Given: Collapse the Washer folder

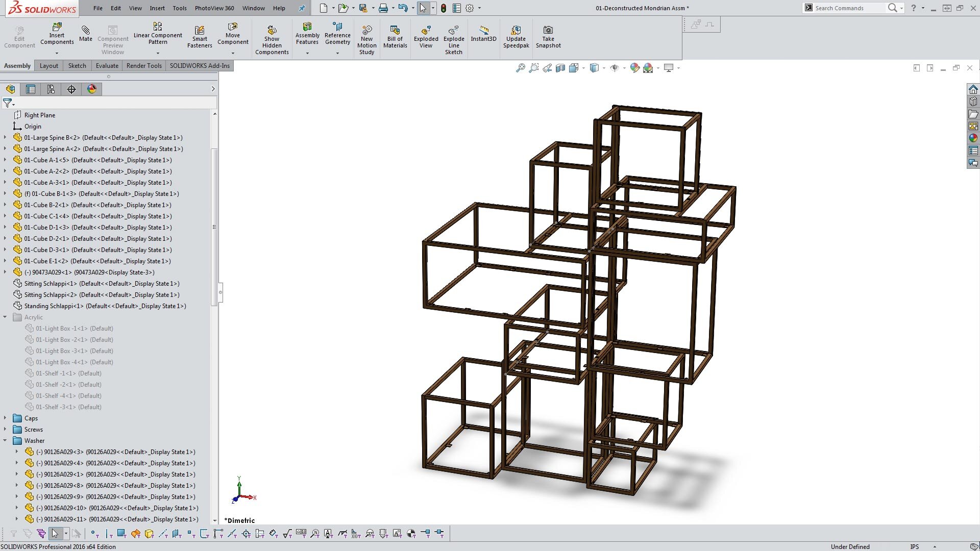Looking at the screenshot, I should click(x=5, y=440).
